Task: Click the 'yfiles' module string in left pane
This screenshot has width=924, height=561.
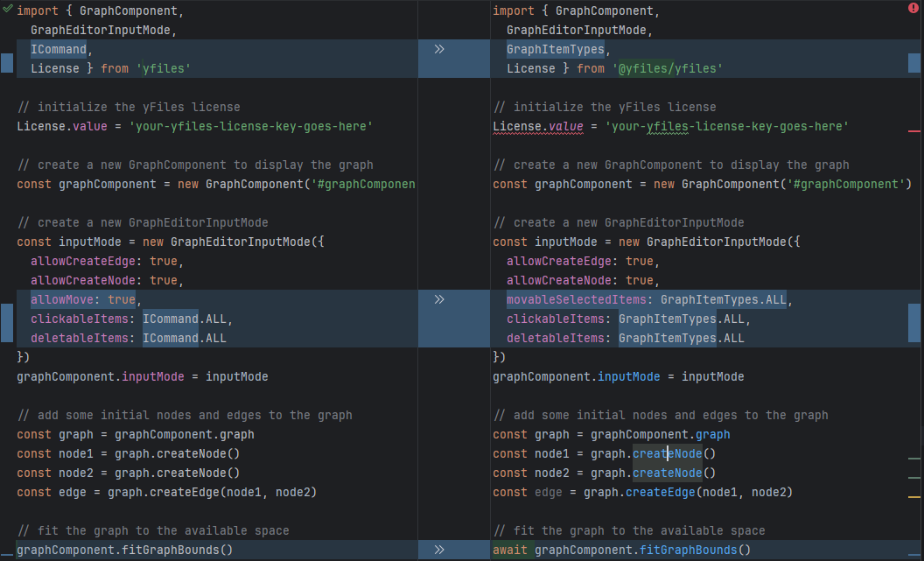Action: pyautogui.click(x=163, y=68)
